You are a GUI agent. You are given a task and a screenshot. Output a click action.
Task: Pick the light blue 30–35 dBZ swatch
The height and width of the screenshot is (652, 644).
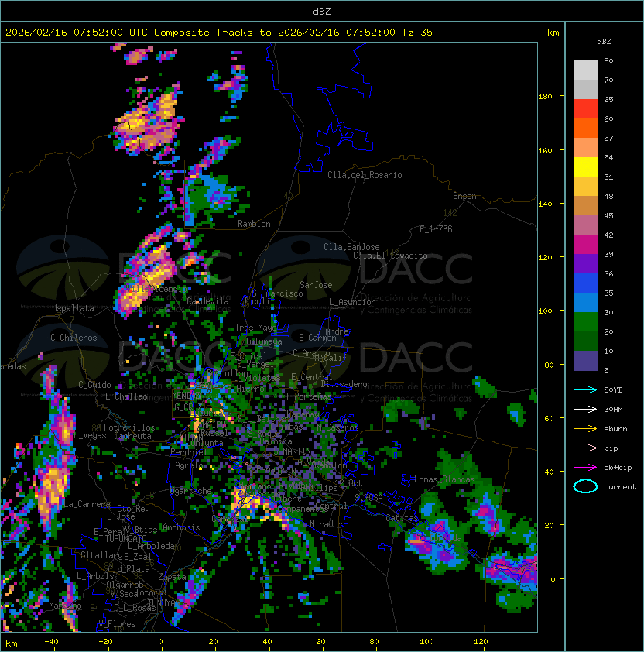(585, 302)
